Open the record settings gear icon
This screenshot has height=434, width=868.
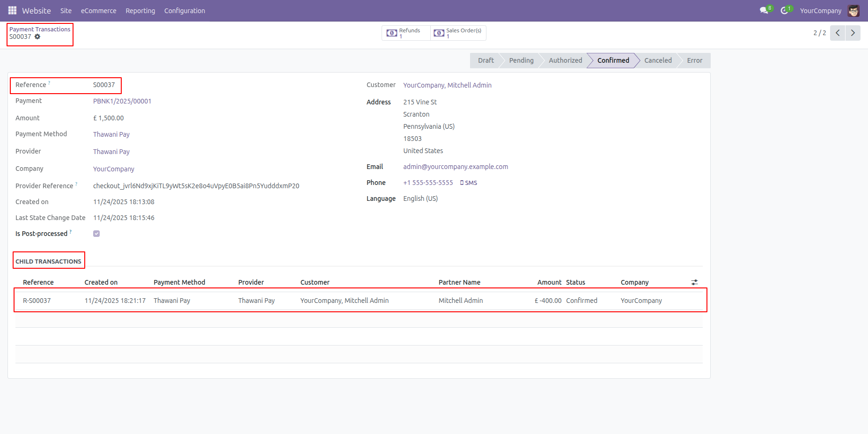37,37
